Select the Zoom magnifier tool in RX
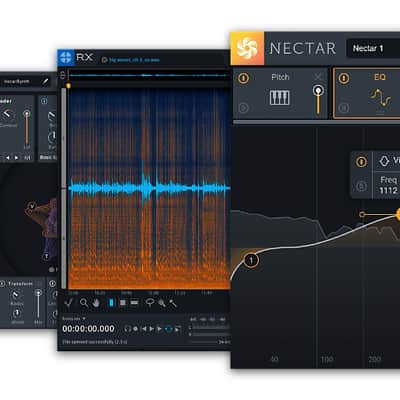This screenshot has width=400, height=400. 84,303
